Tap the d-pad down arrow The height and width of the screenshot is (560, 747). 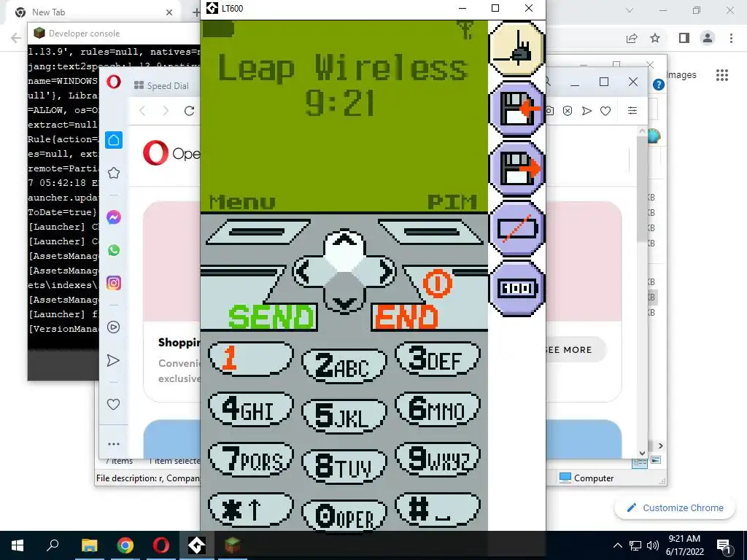(344, 300)
